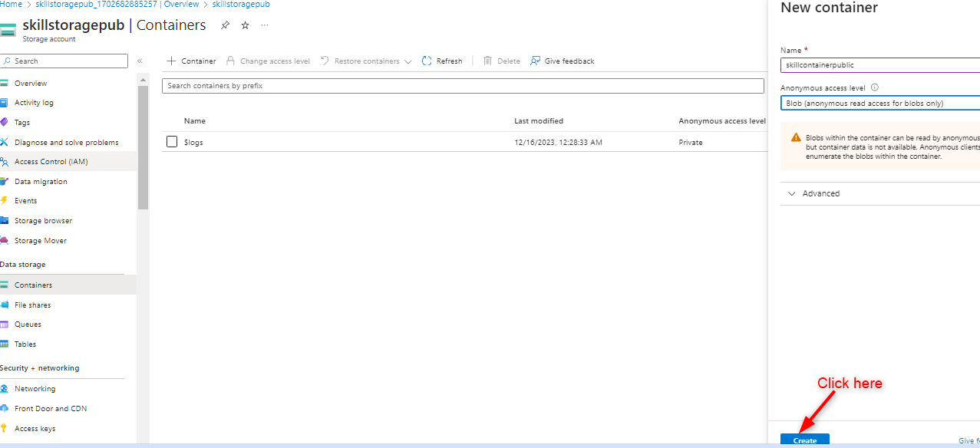This screenshot has width=980, height=448.
Task: Sort by Last modified column header
Action: (539, 121)
